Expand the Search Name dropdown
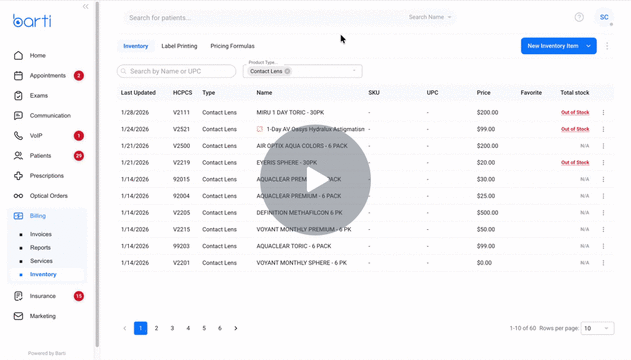Viewport: 631px width, 360px height. 430,17
